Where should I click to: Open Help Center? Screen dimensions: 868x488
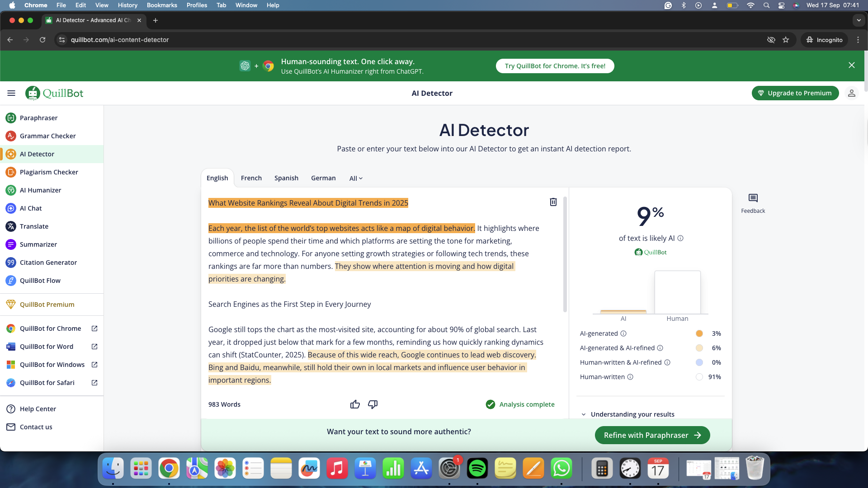pyautogui.click(x=52, y=409)
